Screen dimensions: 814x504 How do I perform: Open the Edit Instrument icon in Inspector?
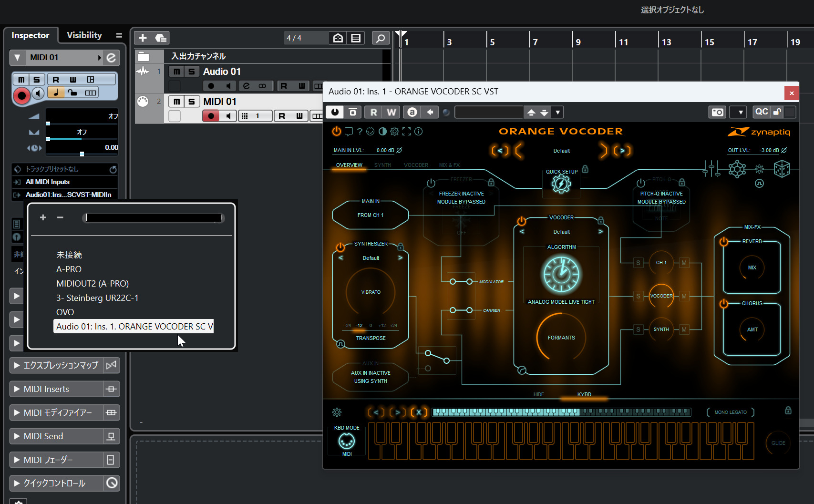[x=111, y=58]
